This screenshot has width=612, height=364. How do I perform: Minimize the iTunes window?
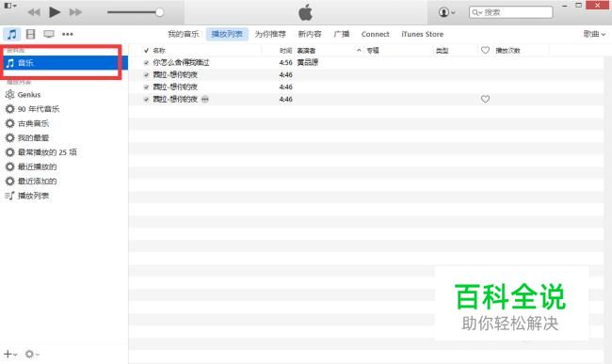(564, 6)
